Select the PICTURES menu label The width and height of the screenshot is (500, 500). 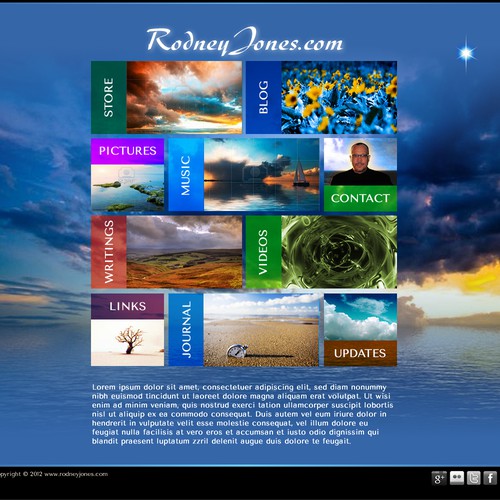click(x=128, y=151)
